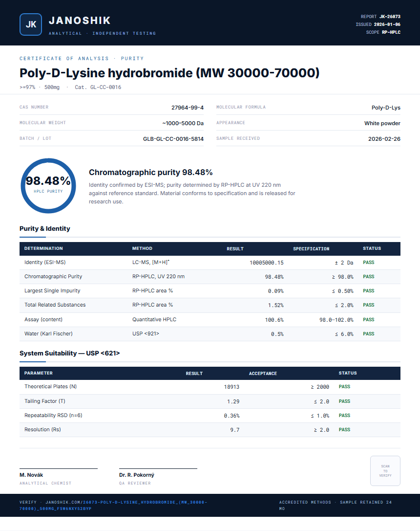Screen dimensions: 420x531
Task: Select repeatability result 0.36%
Action: 231,416
